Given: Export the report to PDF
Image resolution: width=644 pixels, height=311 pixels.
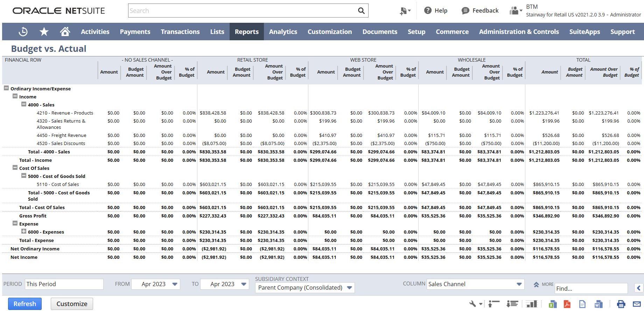Looking at the screenshot, I should tap(567, 304).
